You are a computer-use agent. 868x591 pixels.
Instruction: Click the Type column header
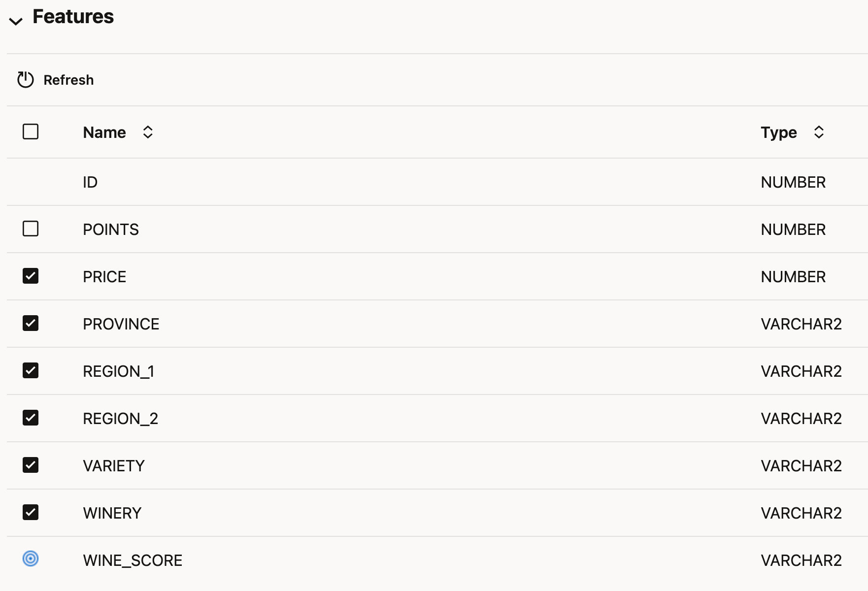(779, 132)
